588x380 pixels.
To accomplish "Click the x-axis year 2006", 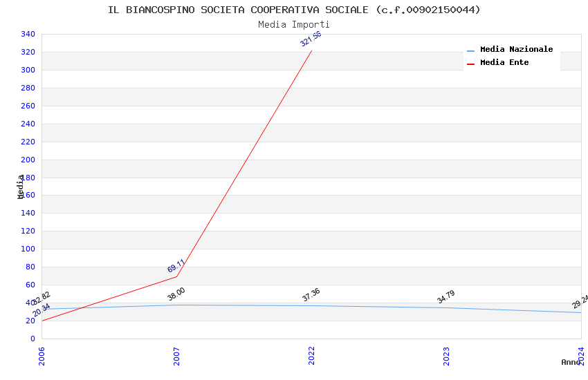I will coord(42,356).
